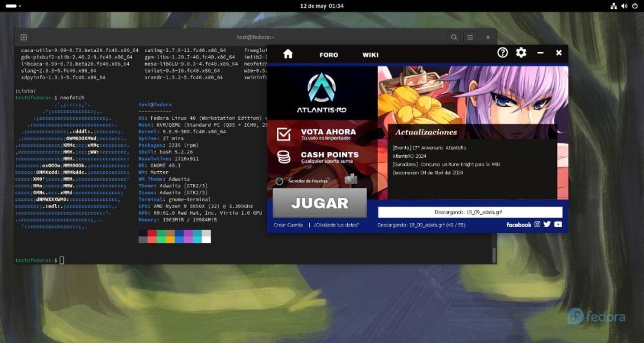This screenshot has width=644, height=343.
Task: Click the terminal search icon
Action: (454, 37)
